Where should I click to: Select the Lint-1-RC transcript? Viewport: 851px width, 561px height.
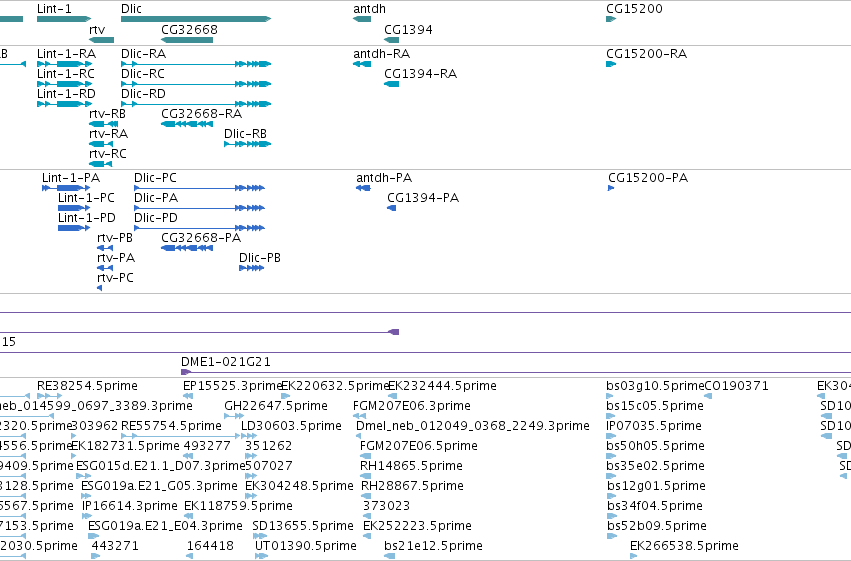coord(64,84)
